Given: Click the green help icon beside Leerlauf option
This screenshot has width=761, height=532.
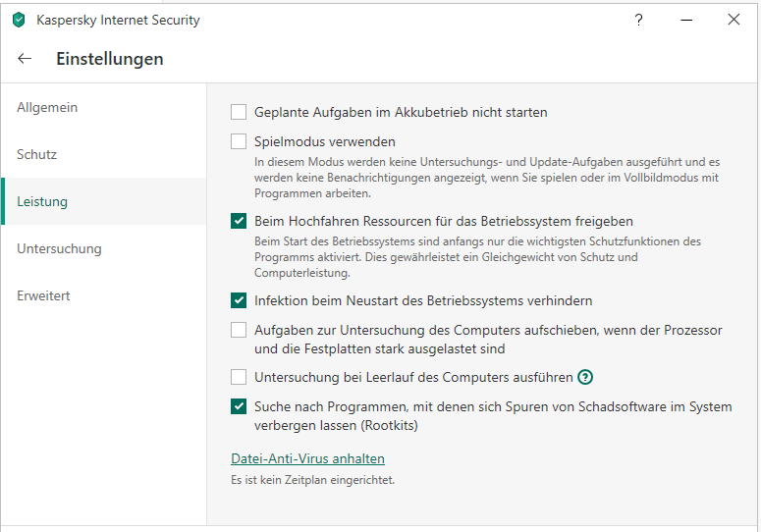Looking at the screenshot, I should (585, 377).
